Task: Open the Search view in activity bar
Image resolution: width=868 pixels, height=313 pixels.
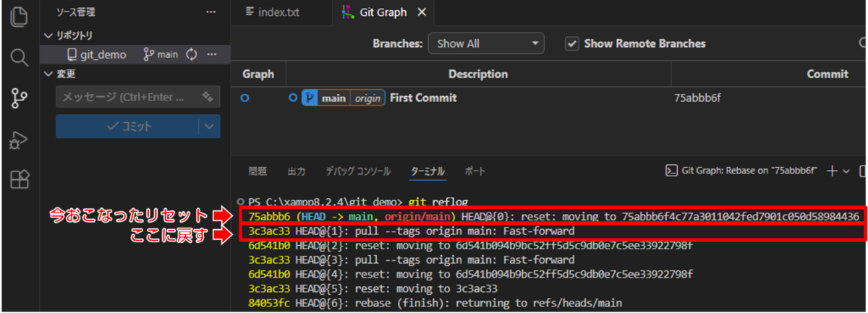Action: point(20,57)
